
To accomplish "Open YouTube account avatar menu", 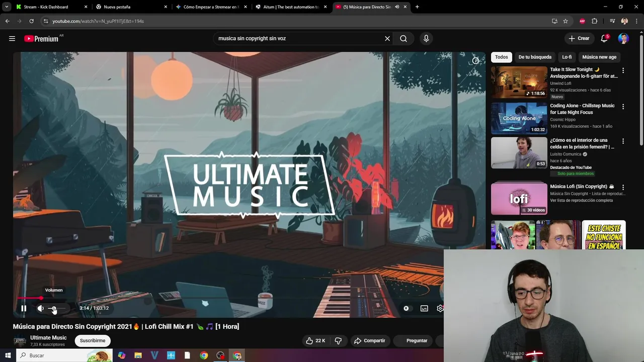I will 623,38.
